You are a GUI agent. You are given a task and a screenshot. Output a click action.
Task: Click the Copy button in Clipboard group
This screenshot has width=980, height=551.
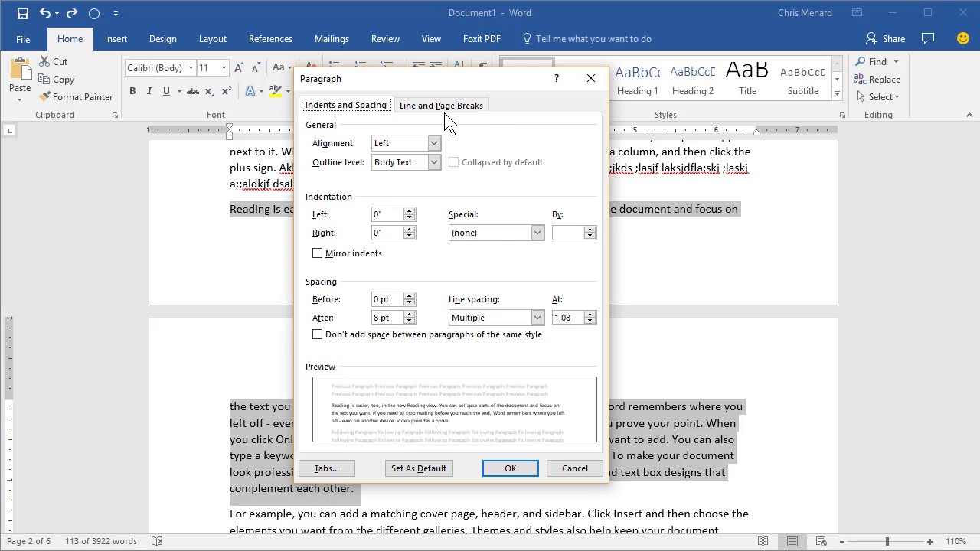point(56,79)
